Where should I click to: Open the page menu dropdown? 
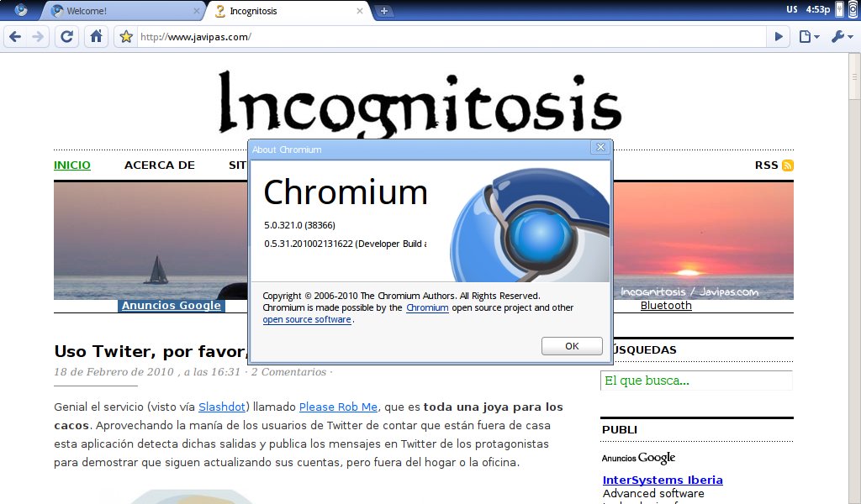tap(809, 37)
